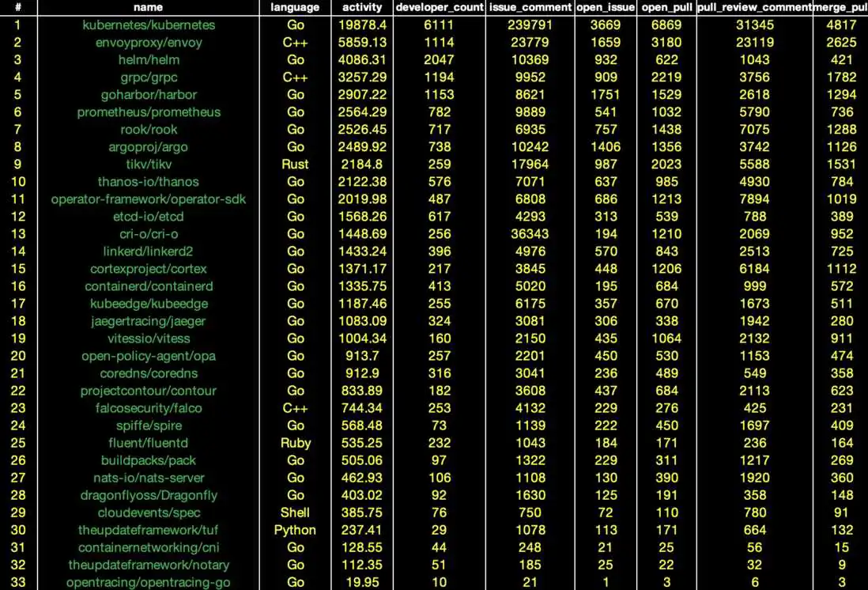Screen dimensions: 868x590
Task: Click open_issue value 1751
Action: pos(606,95)
